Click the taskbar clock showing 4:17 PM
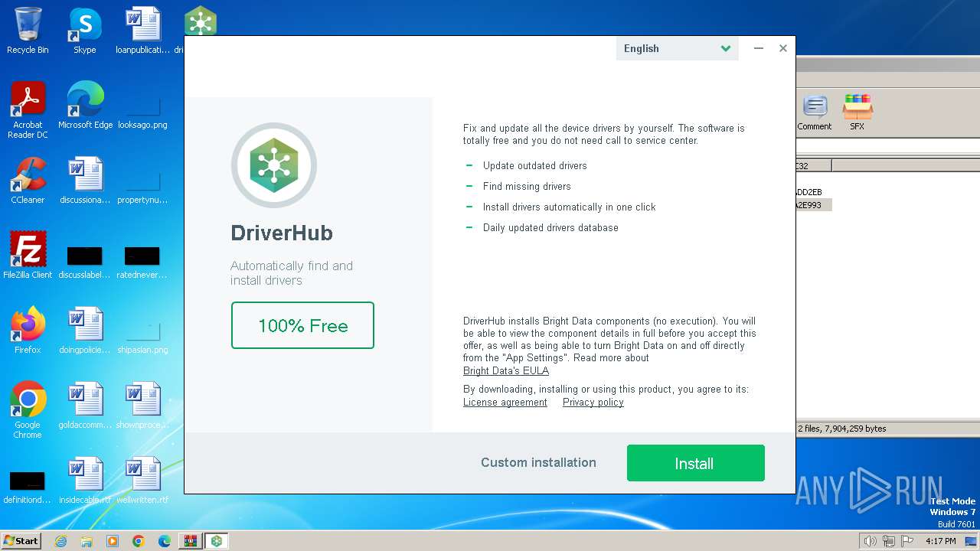 tap(941, 541)
